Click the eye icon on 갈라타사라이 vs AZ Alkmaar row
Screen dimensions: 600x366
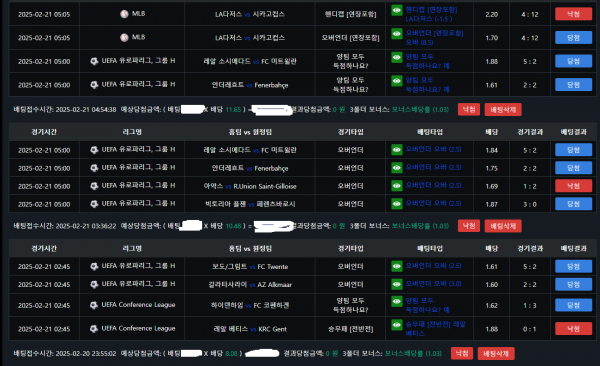tap(397, 284)
